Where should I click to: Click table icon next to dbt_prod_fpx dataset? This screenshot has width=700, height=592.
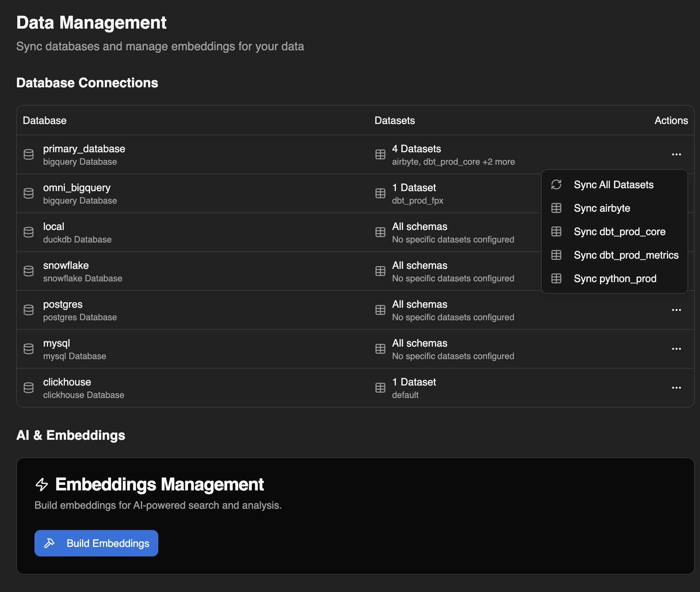click(x=380, y=193)
